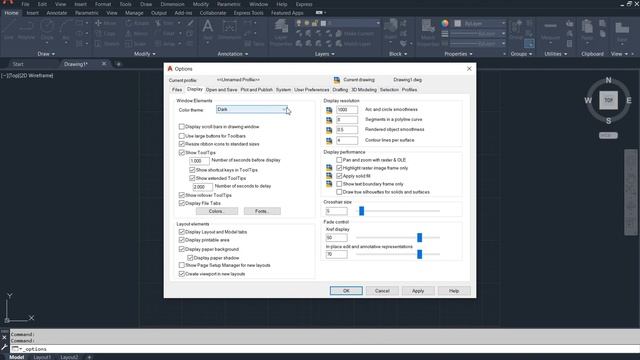
Task: Select the Polyline tool
Action: tap(26, 29)
